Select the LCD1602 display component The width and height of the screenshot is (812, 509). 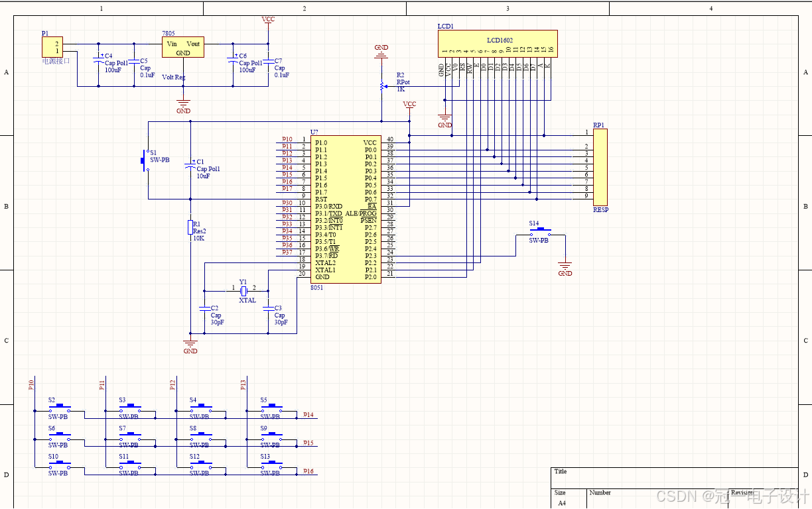tap(498, 43)
